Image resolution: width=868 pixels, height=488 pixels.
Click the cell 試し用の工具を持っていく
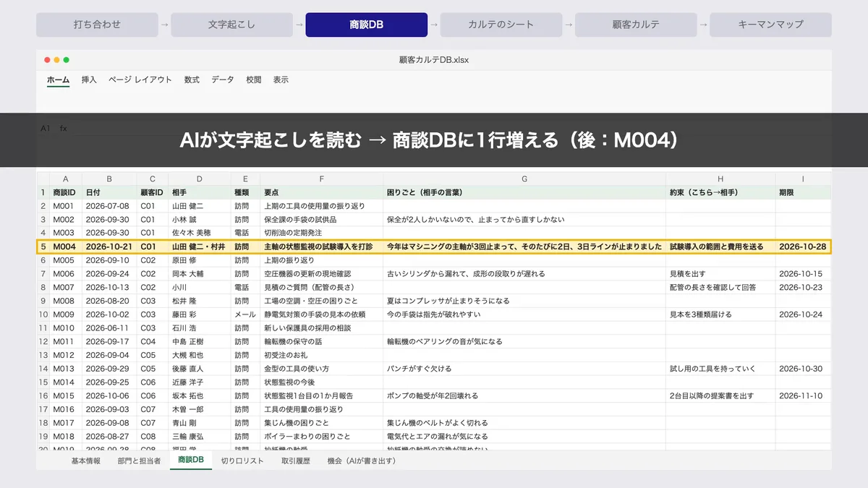(x=721, y=369)
